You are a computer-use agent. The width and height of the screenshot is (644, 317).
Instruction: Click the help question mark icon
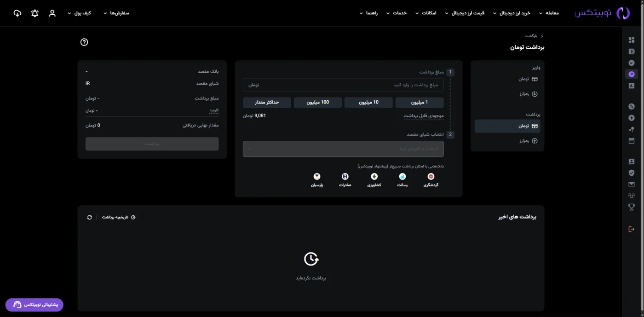tap(84, 42)
